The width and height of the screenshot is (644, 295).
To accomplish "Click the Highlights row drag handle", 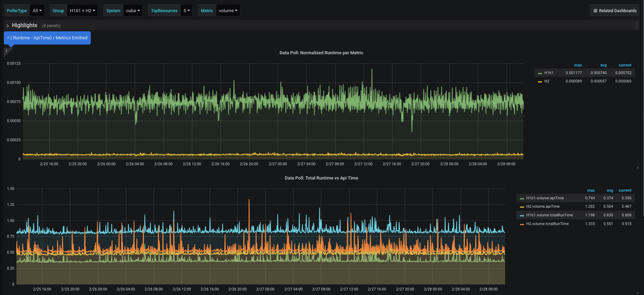I will tap(637, 25).
